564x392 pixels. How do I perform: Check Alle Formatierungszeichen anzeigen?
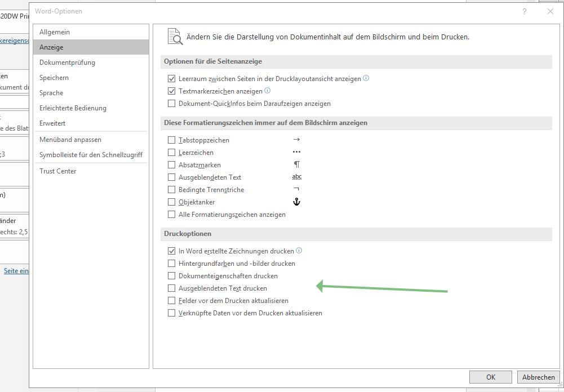[x=172, y=215]
